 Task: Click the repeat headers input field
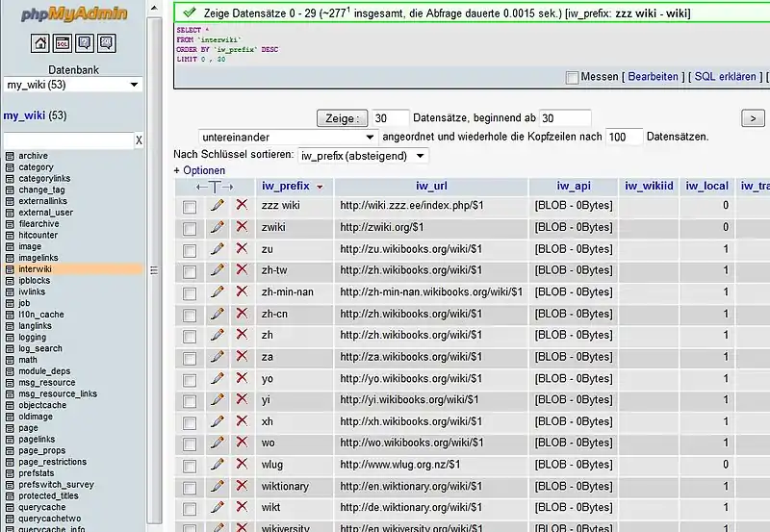click(x=624, y=137)
